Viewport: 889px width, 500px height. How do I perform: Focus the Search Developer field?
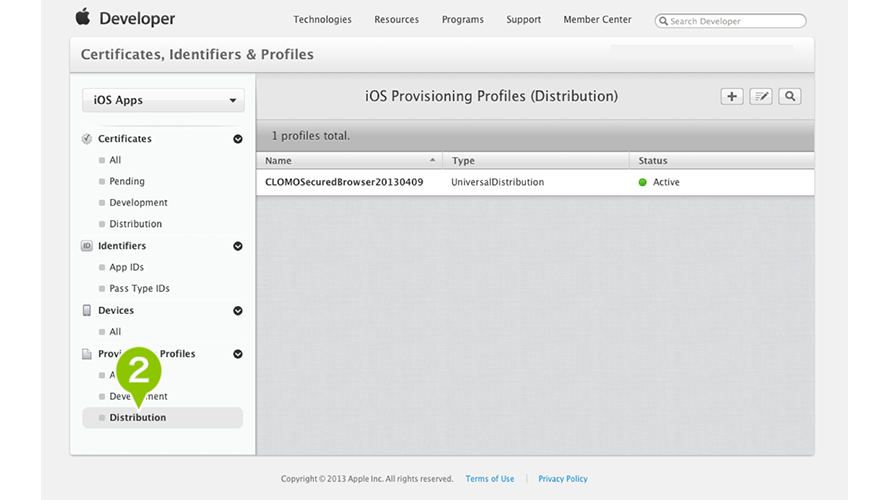pos(730,21)
